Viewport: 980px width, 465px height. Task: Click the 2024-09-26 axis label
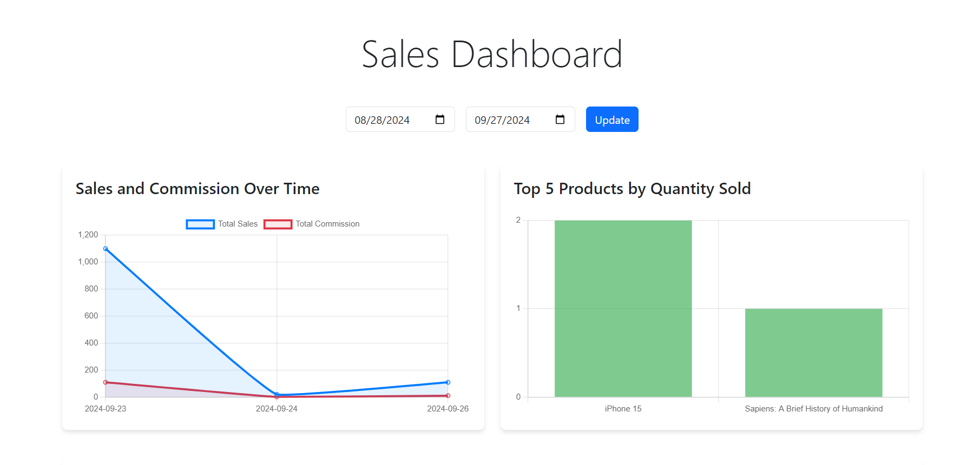click(x=448, y=409)
